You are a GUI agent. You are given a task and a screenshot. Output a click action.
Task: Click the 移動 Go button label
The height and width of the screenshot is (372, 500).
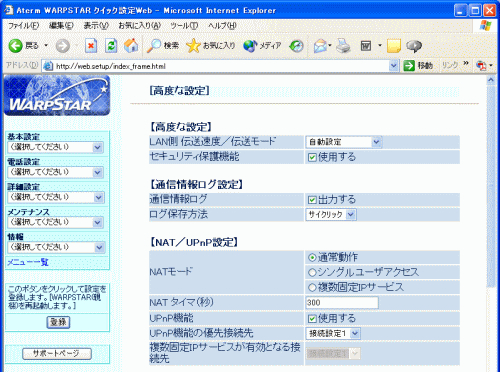click(425, 66)
